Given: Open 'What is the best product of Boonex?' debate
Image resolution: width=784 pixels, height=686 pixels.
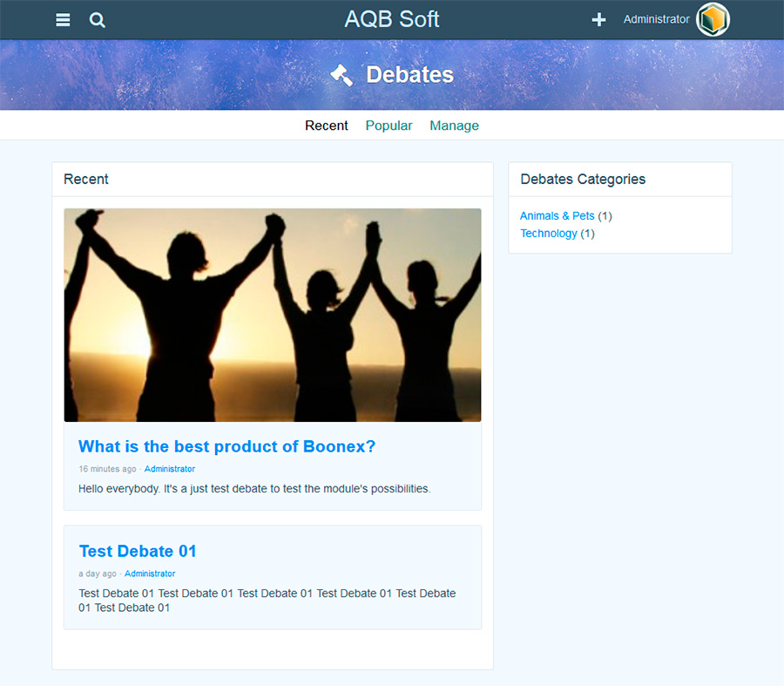Looking at the screenshot, I should point(226,446).
